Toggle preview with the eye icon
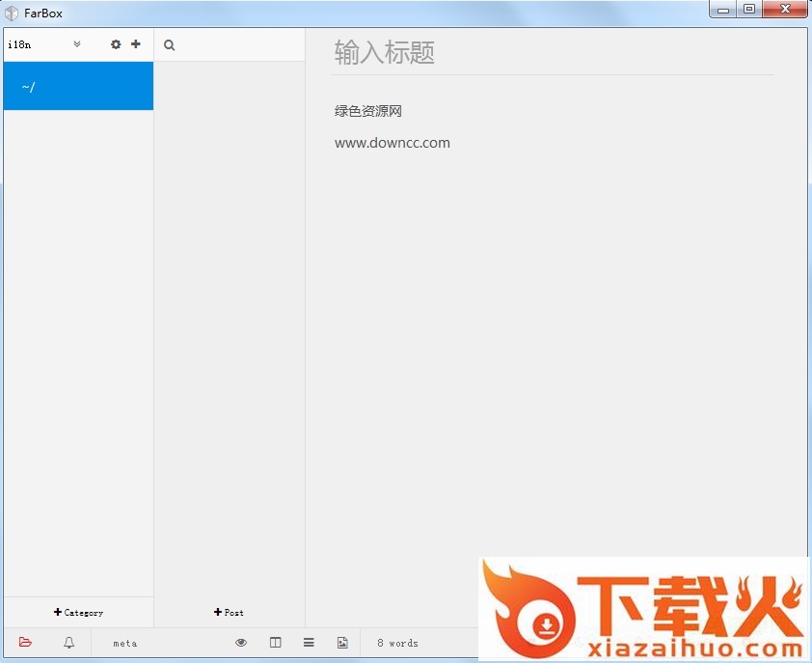The height and width of the screenshot is (663, 812). click(241, 643)
